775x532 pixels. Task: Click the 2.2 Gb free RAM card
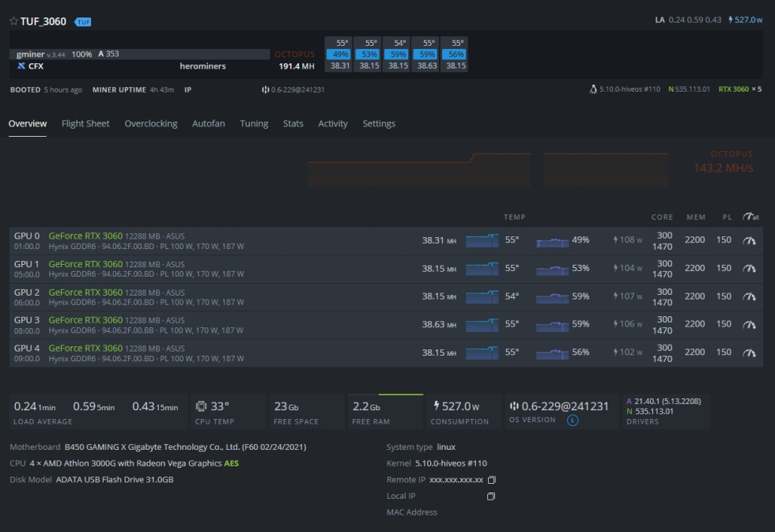(386, 412)
